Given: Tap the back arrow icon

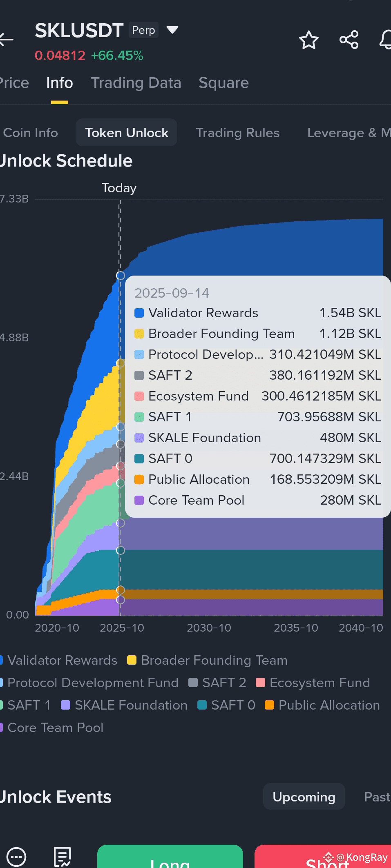Looking at the screenshot, I should tap(6, 40).
